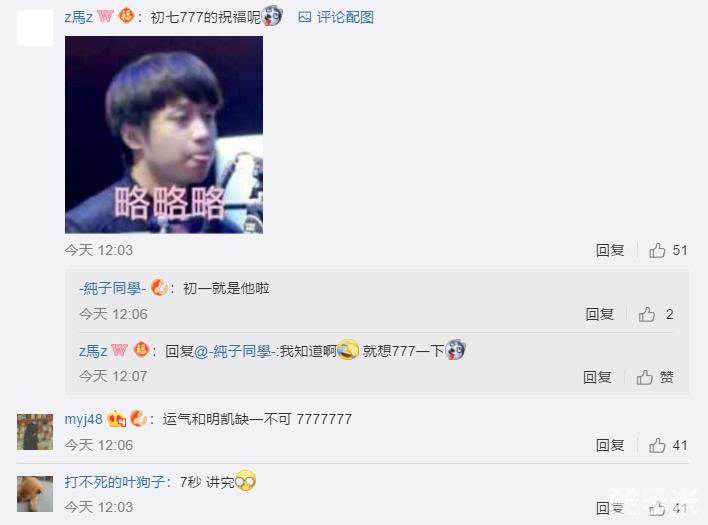Reply to myj48's 7777777 comment

coord(610,446)
